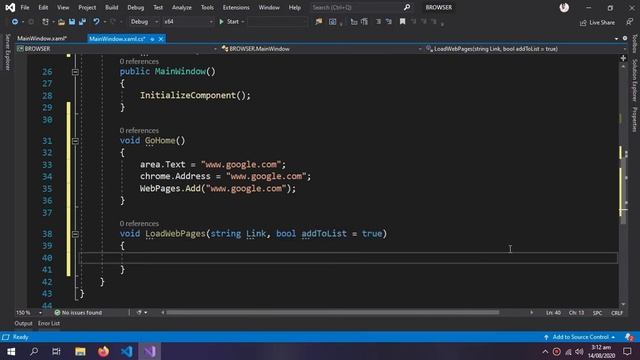Click the No issues found indicator
This screenshot has height=360, width=640.
coord(78,312)
